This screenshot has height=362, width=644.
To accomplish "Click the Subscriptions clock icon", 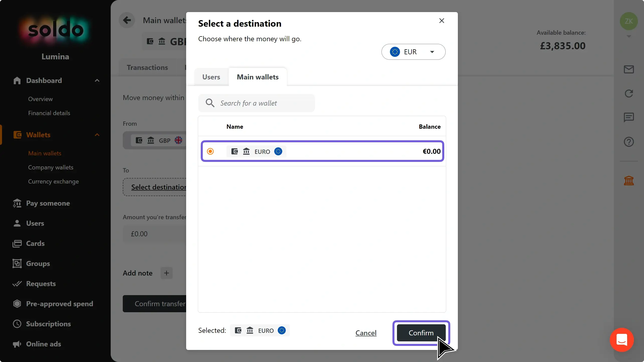I will (17, 324).
